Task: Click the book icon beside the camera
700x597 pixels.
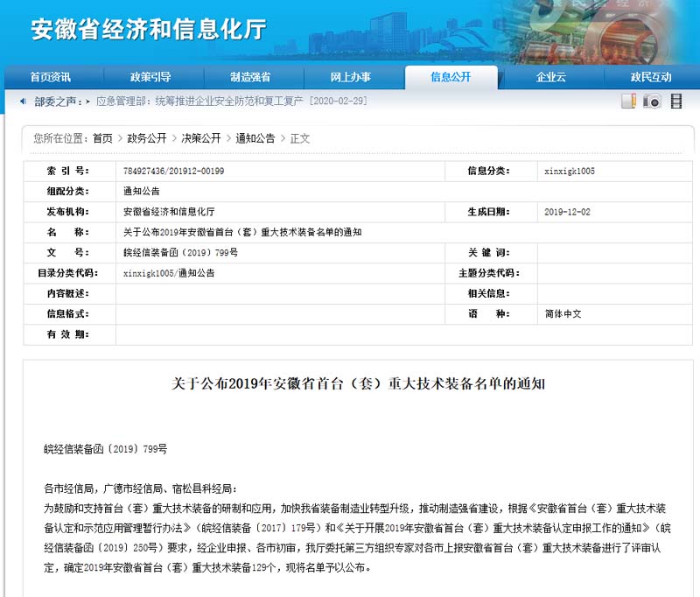Action: [x=628, y=102]
